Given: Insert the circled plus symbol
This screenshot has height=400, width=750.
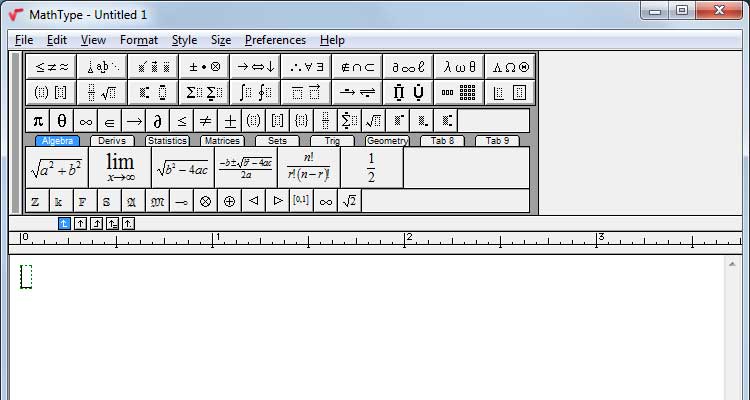Looking at the screenshot, I should 230,201.
